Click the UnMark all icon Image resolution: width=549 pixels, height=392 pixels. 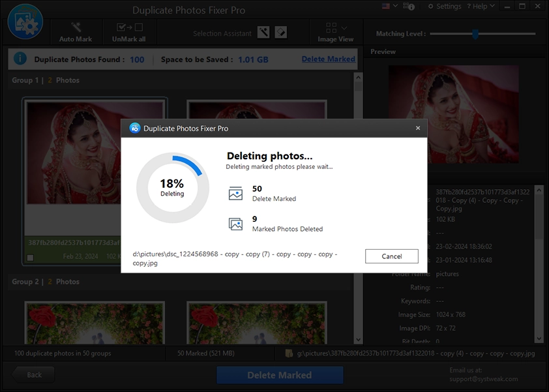[x=130, y=27]
